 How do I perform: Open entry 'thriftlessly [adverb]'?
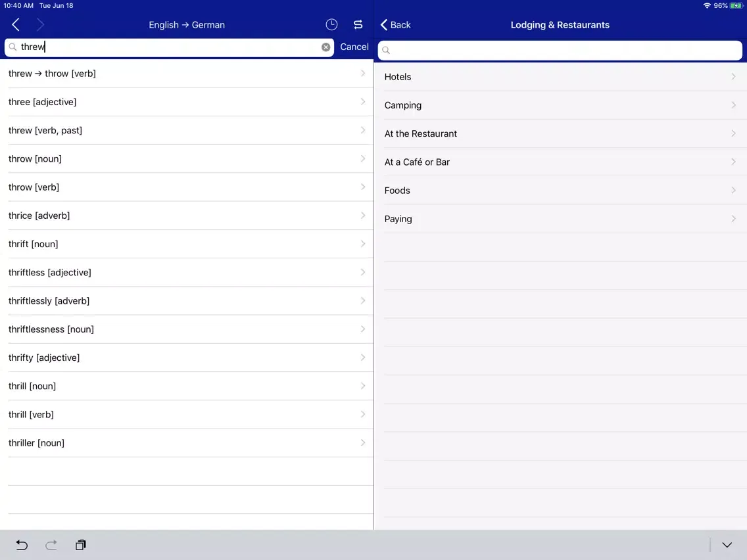[x=187, y=301]
